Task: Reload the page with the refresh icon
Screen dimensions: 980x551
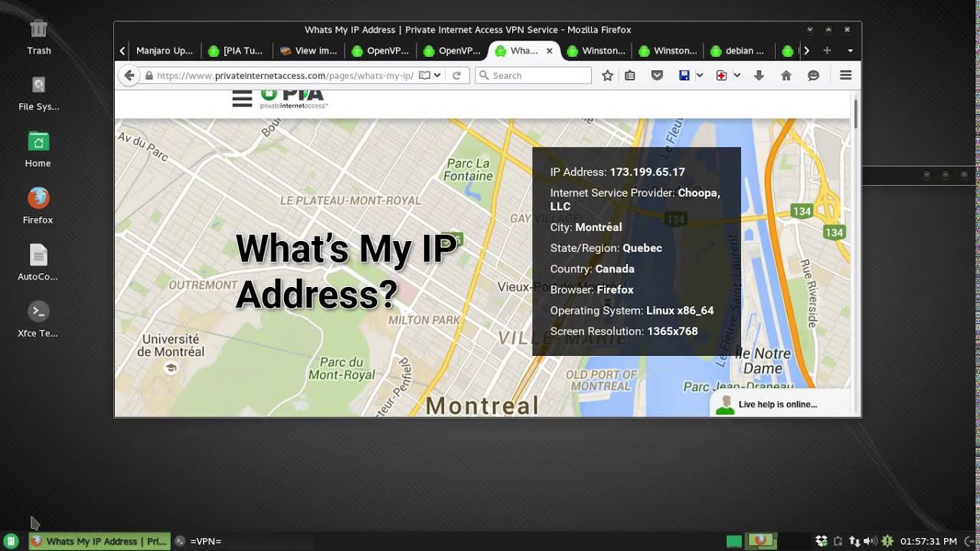Action: (x=456, y=76)
